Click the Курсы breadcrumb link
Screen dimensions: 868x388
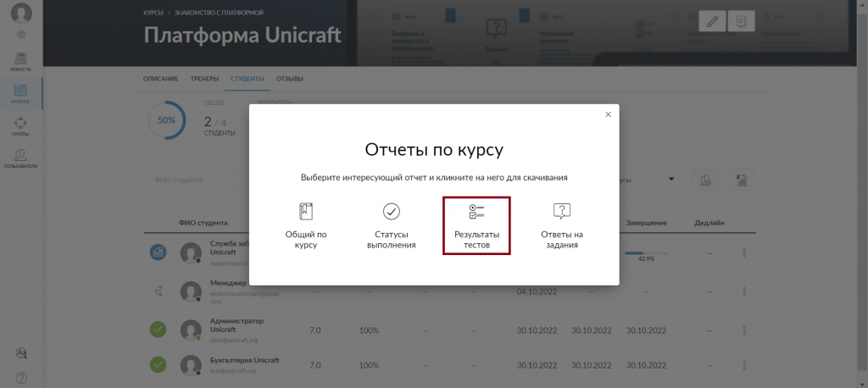coord(153,12)
